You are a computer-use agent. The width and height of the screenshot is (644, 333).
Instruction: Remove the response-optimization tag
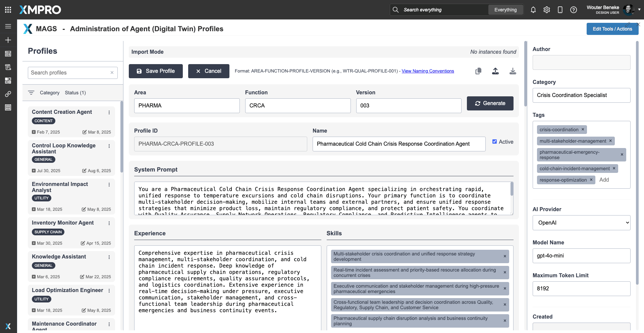point(591,180)
